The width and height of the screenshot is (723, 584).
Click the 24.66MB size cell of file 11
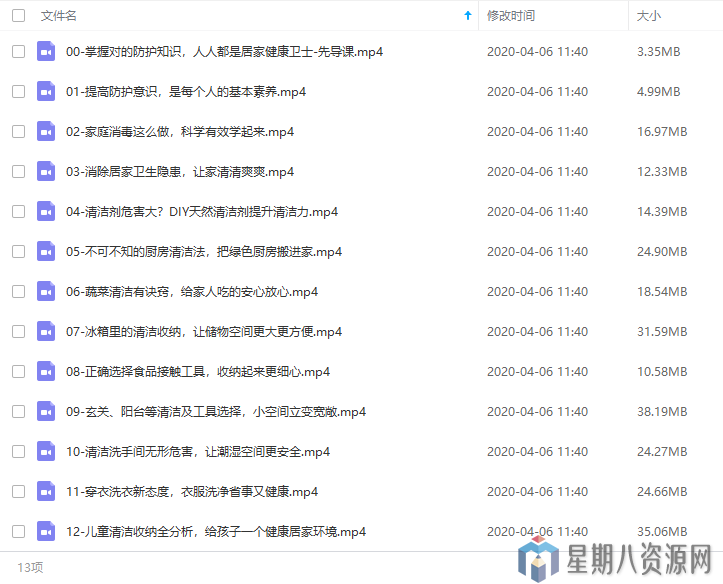pyautogui.click(x=661, y=491)
